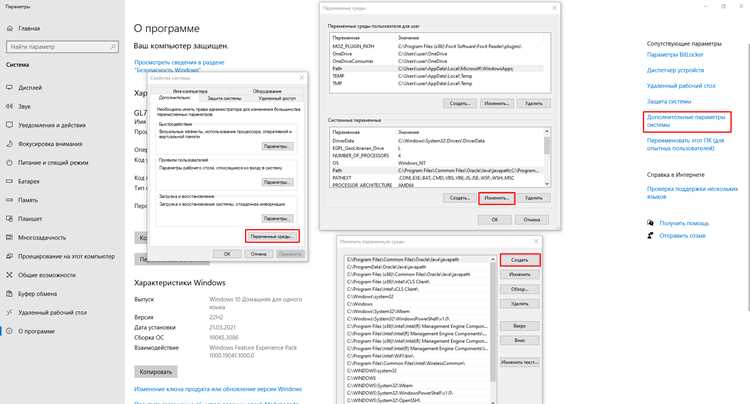This screenshot has height=404, width=750.
Task: Click the Получить помощь help icon
Action: (x=651, y=223)
